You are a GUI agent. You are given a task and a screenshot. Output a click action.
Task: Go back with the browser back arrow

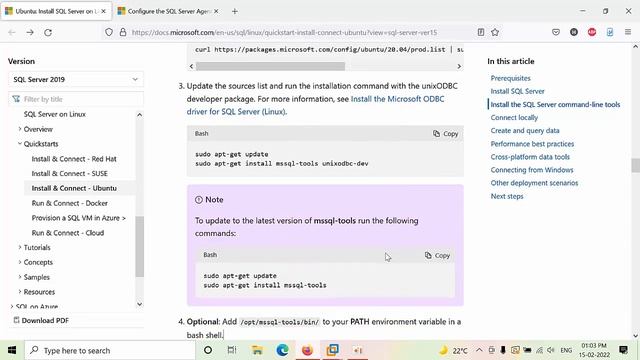(12, 32)
